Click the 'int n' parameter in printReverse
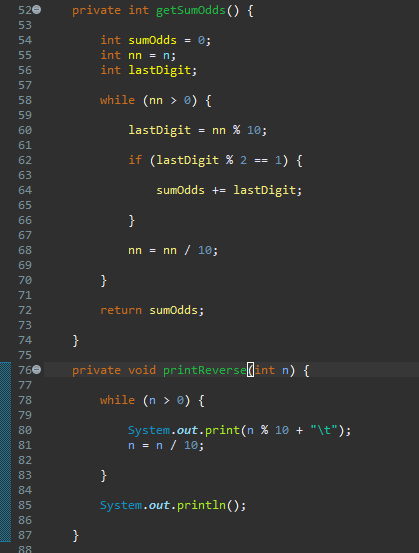419x553 pixels. [272, 370]
